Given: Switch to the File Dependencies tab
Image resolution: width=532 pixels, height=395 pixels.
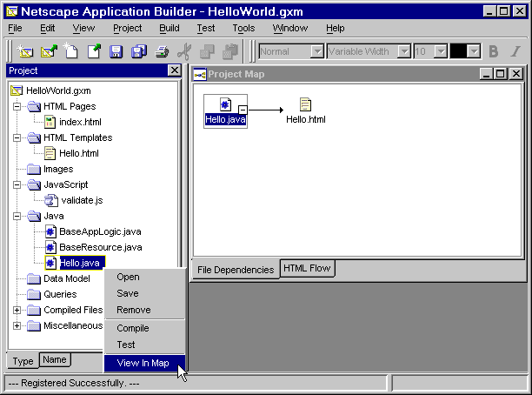Looking at the screenshot, I should tap(236, 270).
